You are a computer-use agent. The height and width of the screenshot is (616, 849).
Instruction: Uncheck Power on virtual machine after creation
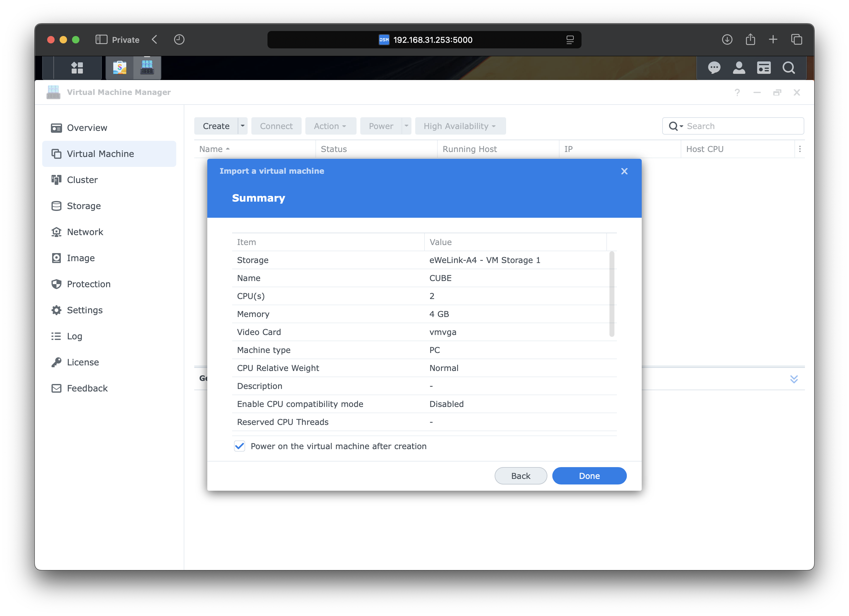pos(240,446)
